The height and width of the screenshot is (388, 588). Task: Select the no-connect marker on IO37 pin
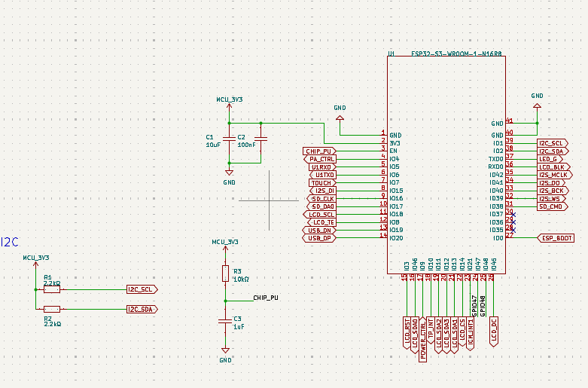tap(512, 215)
